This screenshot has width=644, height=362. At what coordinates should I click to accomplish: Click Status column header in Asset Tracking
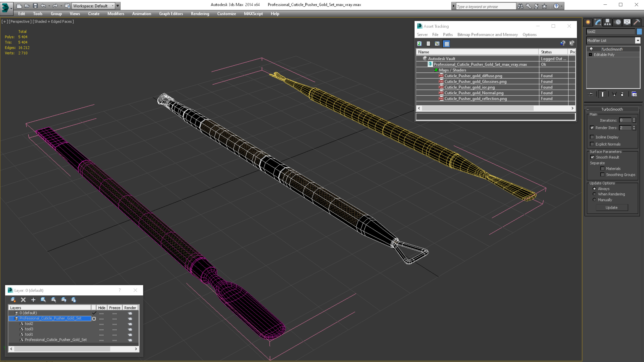pyautogui.click(x=553, y=52)
